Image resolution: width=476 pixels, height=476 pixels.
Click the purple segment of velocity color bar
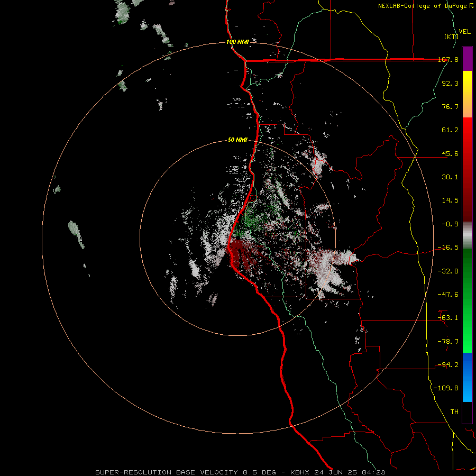pos(467,59)
